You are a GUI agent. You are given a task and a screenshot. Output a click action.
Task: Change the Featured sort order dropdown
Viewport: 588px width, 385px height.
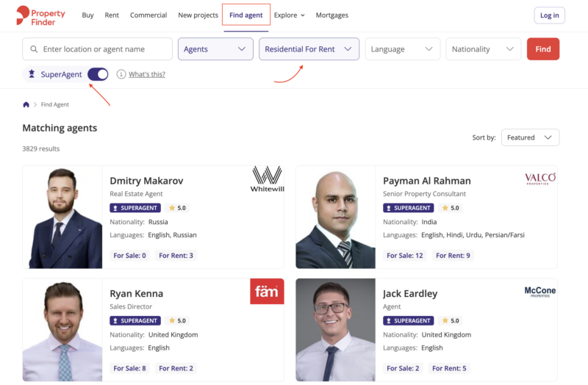click(x=530, y=137)
